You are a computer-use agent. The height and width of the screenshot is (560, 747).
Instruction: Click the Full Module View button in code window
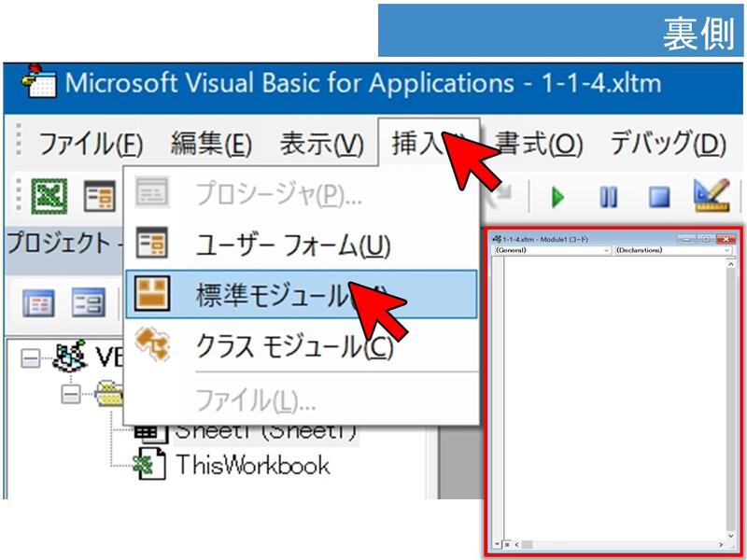click(507, 544)
